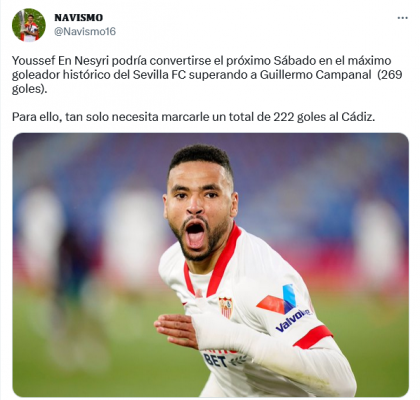Screen dimensions: 420x400
Task: Open the Navismo profile avatar picture
Action: [x=29, y=25]
